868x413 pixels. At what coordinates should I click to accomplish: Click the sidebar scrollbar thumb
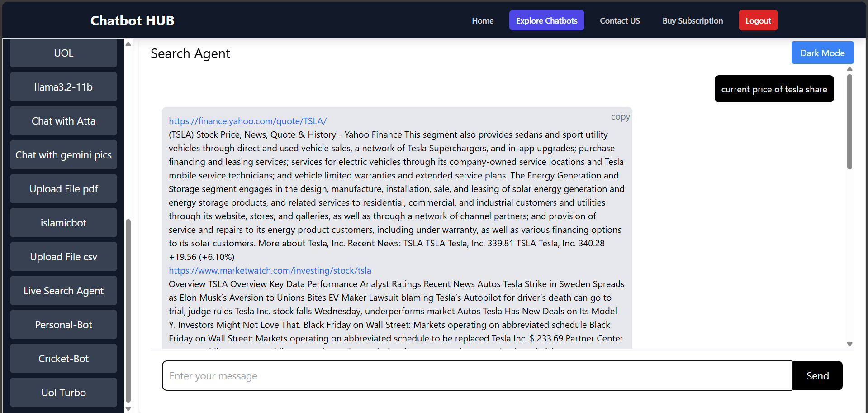pos(128,311)
